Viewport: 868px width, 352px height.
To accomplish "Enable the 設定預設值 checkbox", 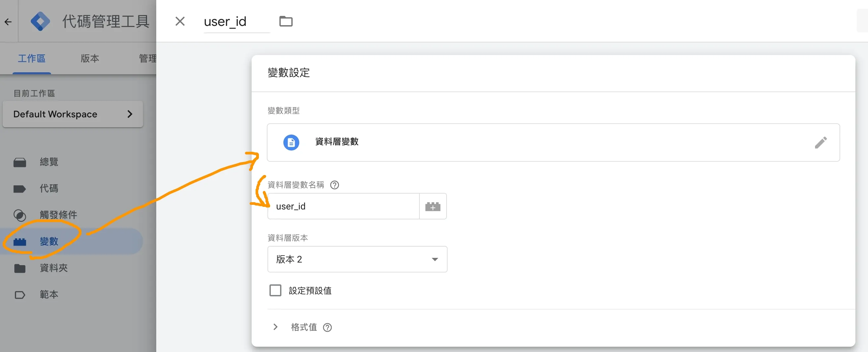I will [x=275, y=290].
